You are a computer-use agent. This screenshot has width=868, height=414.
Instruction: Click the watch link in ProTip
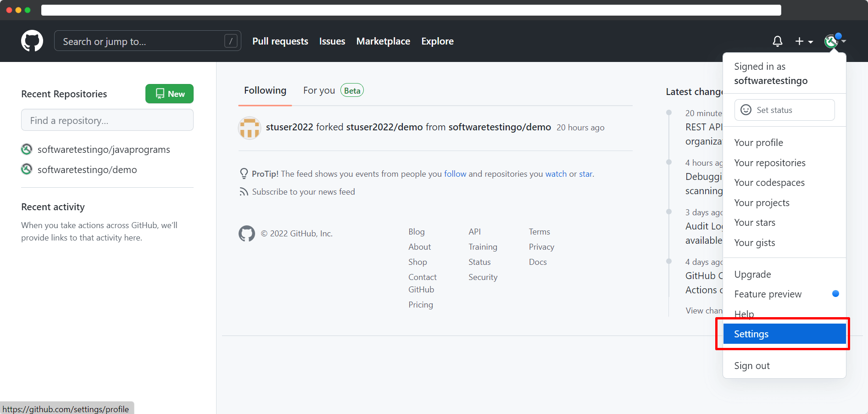pyautogui.click(x=556, y=174)
